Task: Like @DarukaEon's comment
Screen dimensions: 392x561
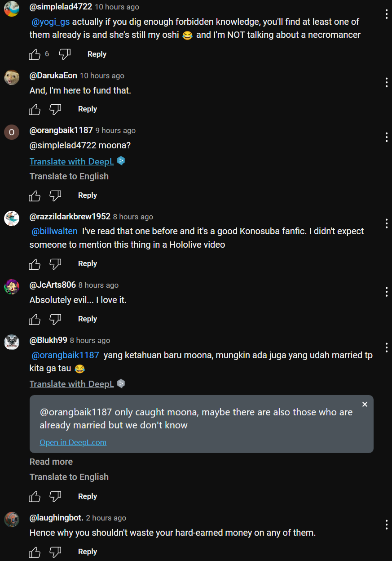Action: (x=35, y=109)
